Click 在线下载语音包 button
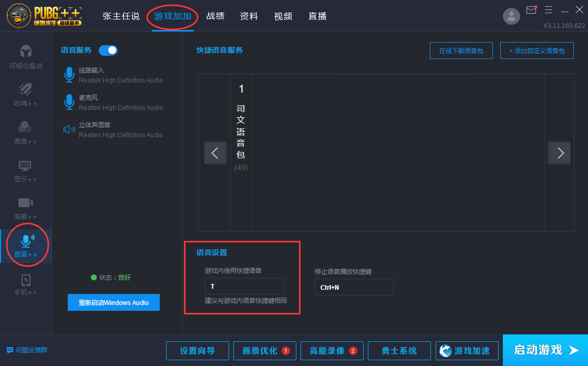Screen dimensions: 588x366 point(461,50)
